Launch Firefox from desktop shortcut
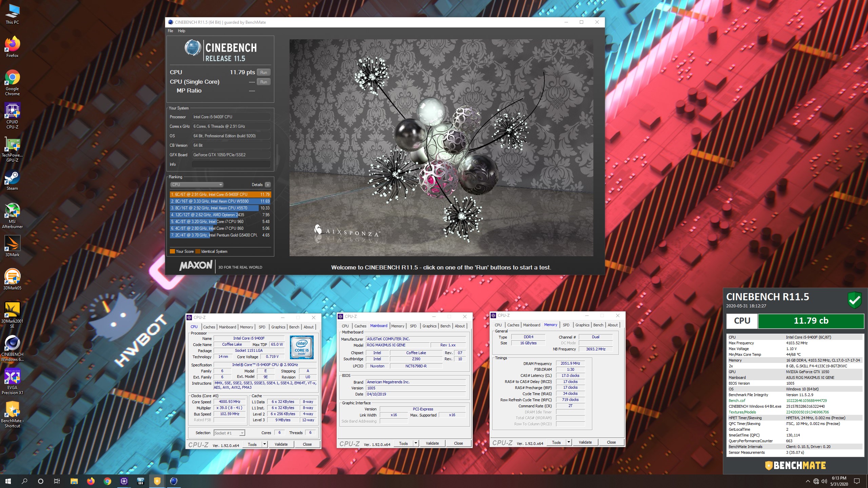Image resolution: width=868 pixels, height=488 pixels. pyautogui.click(x=12, y=47)
